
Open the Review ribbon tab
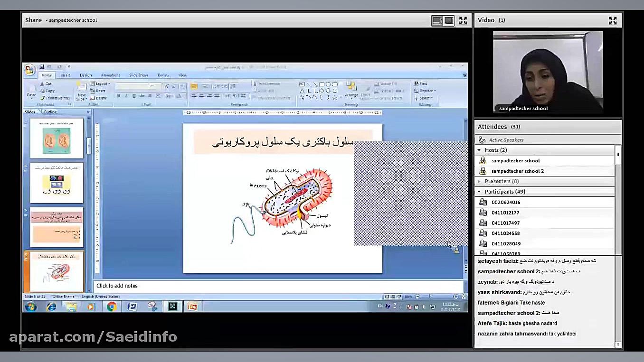tap(163, 75)
